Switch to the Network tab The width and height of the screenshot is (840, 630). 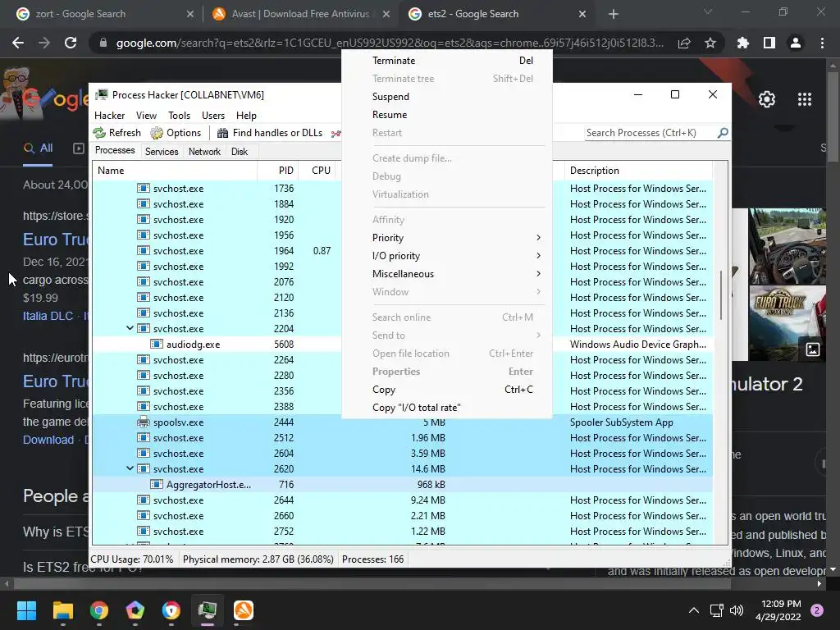coord(204,152)
